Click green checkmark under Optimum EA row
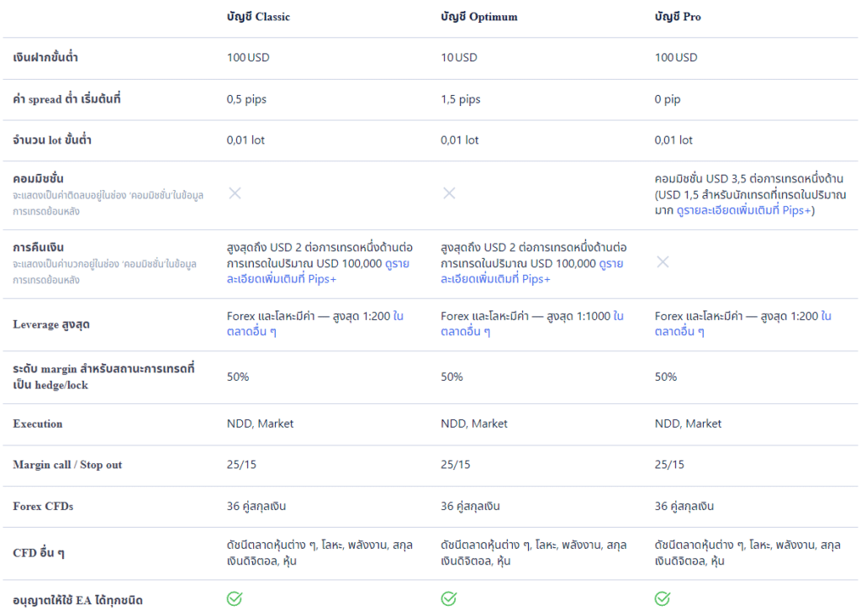This screenshot has width=861, height=616. (449, 598)
